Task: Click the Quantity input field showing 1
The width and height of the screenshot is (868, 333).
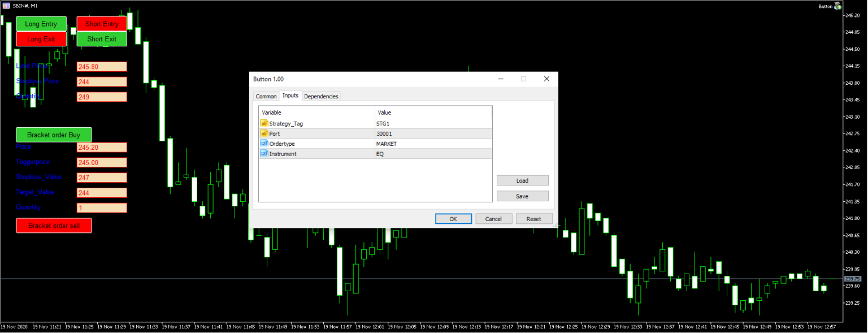Action: [102, 207]
